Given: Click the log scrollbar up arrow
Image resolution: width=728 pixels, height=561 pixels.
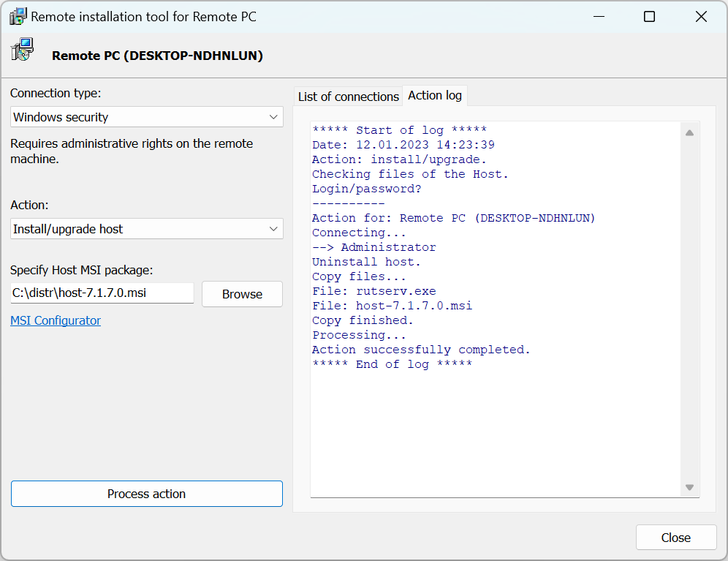Looking at the screenshot, I should (689, 132).
